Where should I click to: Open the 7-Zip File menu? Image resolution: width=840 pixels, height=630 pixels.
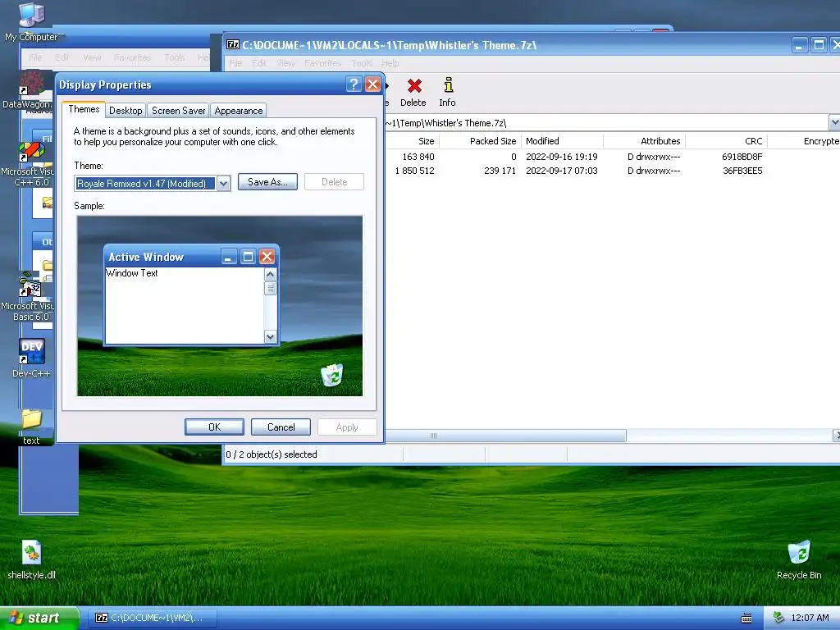pos(235,63)
